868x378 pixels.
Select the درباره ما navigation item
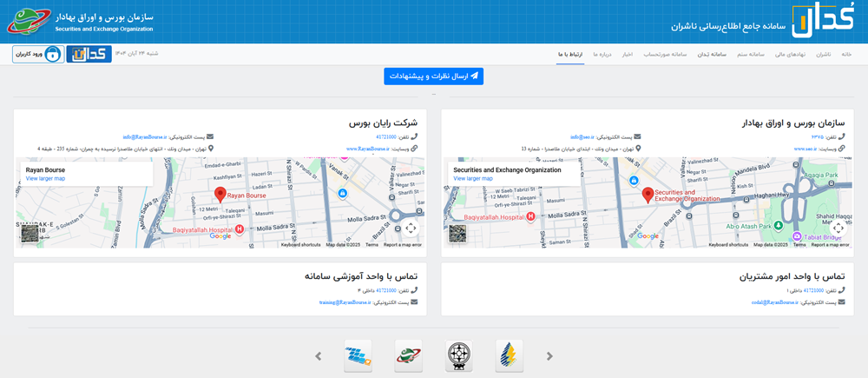[602, 54]
